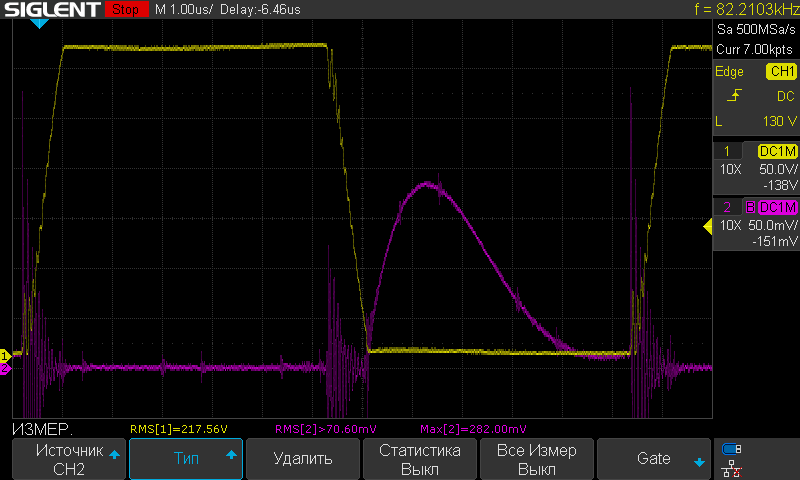Select the magenta channel 2 ground marker

(x=5, y=368)
